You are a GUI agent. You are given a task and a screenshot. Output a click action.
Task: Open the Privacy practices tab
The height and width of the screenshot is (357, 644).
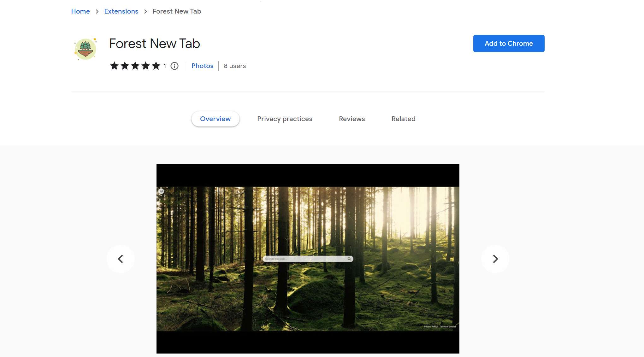click(x=285, y=119)
